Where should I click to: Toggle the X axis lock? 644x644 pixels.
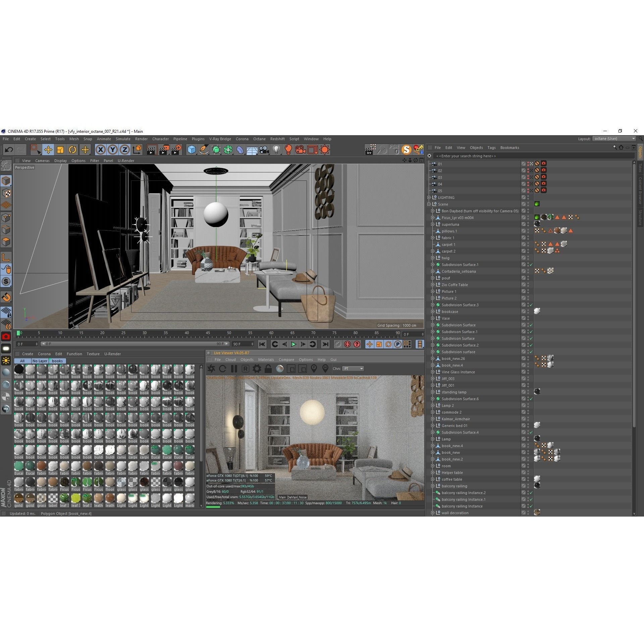pos(100,150)
